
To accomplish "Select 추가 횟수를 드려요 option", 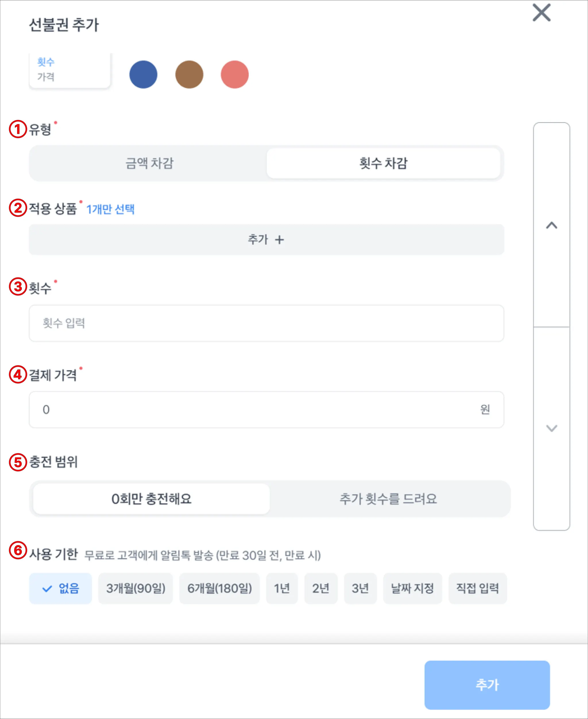I will pyautogui.click(x=388, y=499).
